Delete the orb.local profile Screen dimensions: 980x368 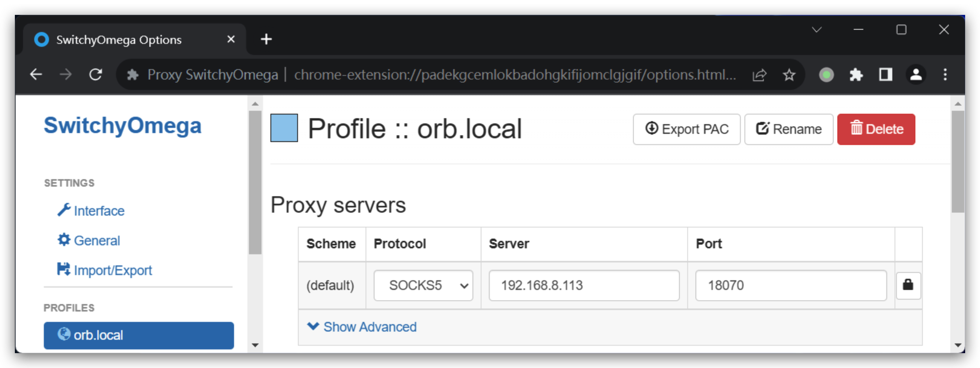pyautogui.click(x=876, y=129)
